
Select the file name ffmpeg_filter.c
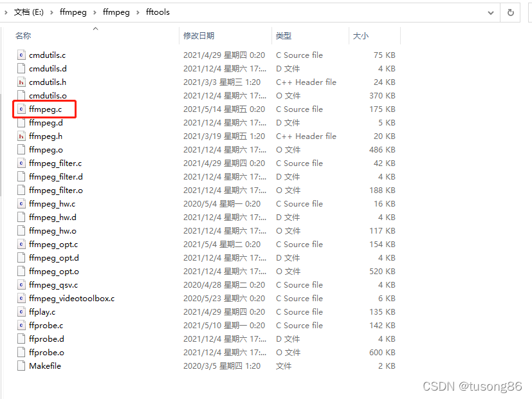[55, 163]
